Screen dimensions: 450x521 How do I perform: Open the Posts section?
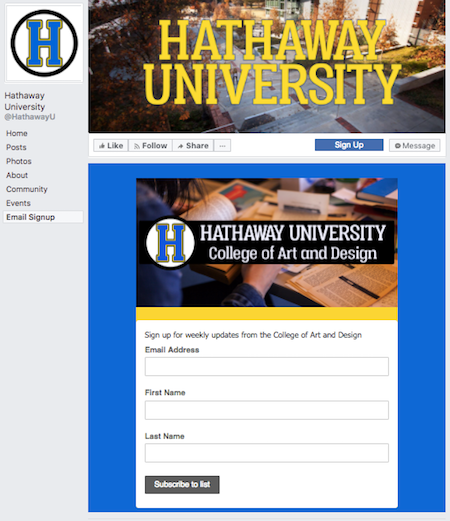(x=16, y=147)
